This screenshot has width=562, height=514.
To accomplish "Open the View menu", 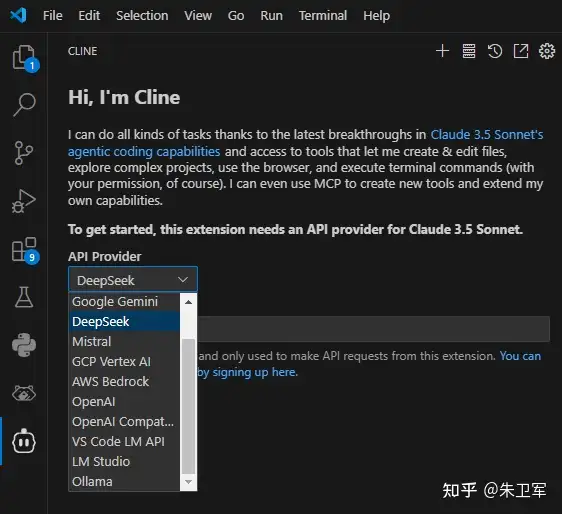I will [198, 16].
